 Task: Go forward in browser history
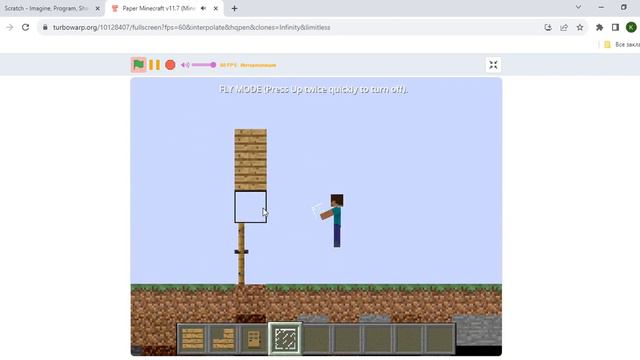pyautogui.click(x=9, y=27)
